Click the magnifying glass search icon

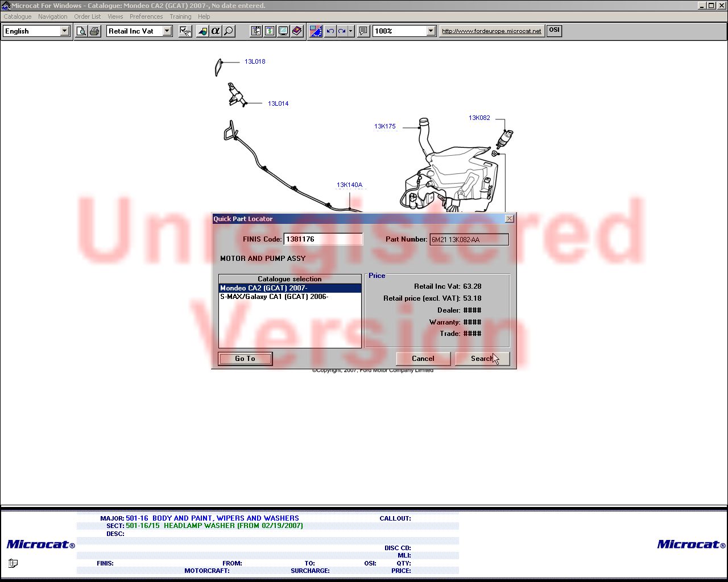coord(229,31)
